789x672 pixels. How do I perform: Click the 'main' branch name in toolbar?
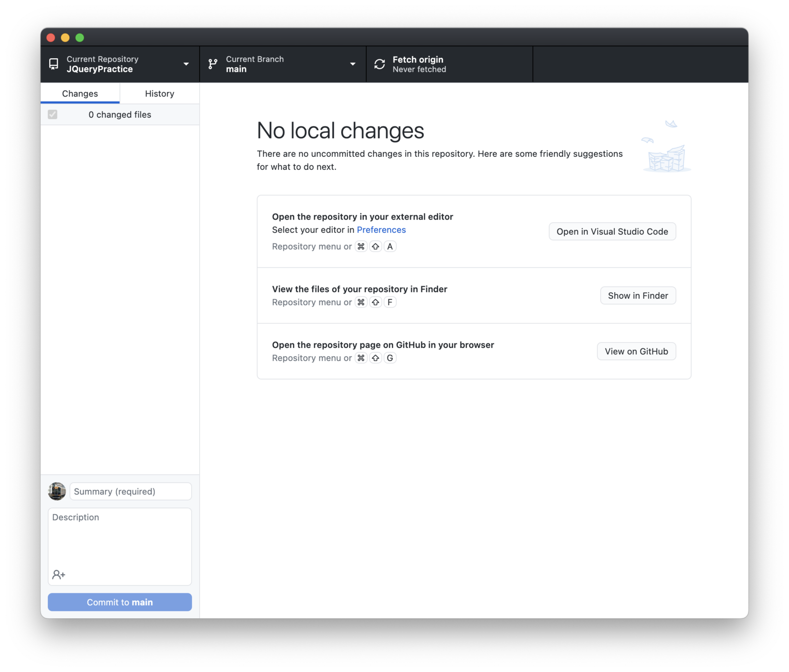point(236,69)
